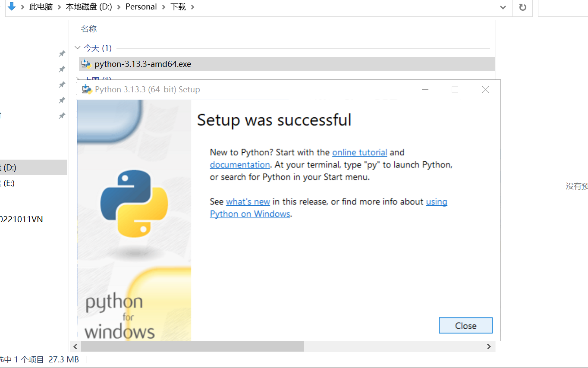Click the blue download arrow folder icon
The height and width of the screenshot is (368, 588).
[x=12, y=6]
